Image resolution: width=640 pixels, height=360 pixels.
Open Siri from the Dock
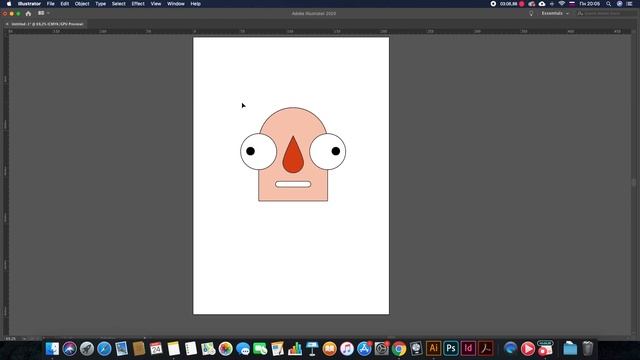point(69,349)
